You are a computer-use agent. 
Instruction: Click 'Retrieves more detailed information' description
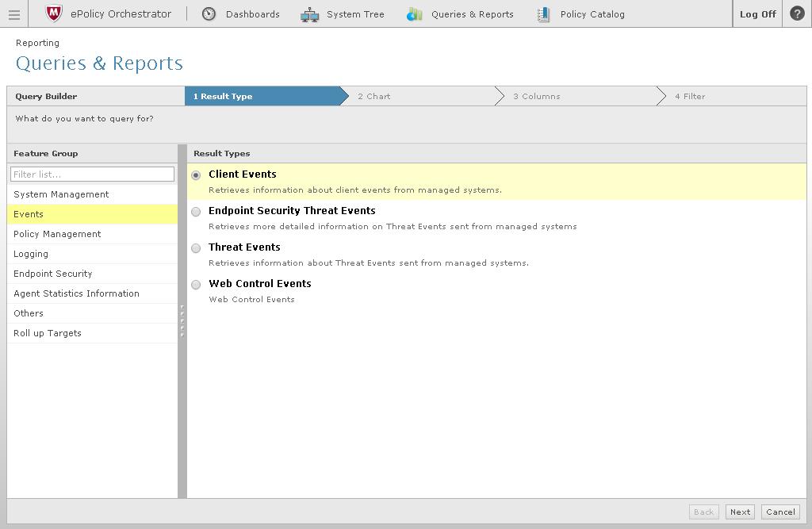(x=393, y=226)
